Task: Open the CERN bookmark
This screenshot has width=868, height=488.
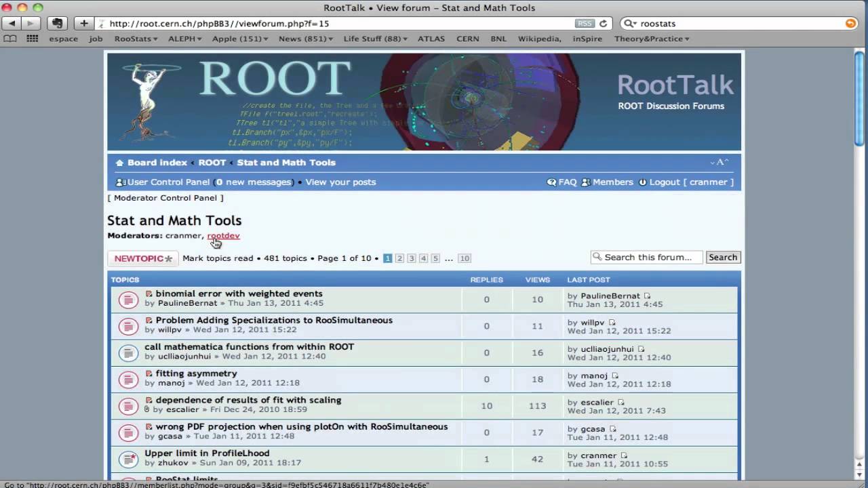Action: (468, 39)
